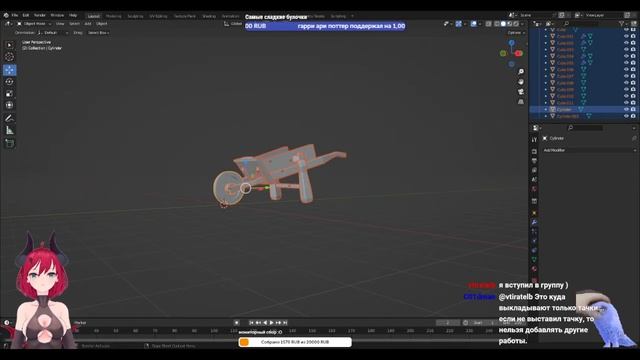
Task: Open the Object Mode dropdown
Action: pos(34,24)
